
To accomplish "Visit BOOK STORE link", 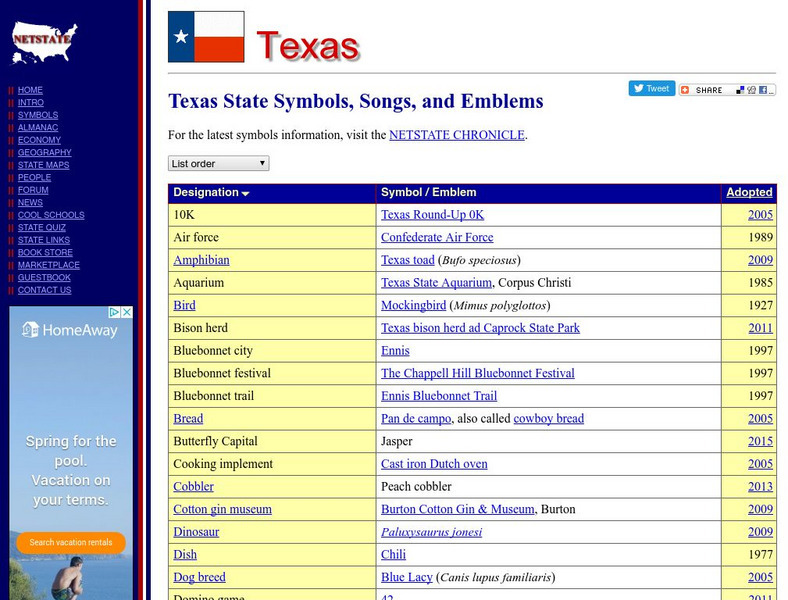I will pos(45,252).
